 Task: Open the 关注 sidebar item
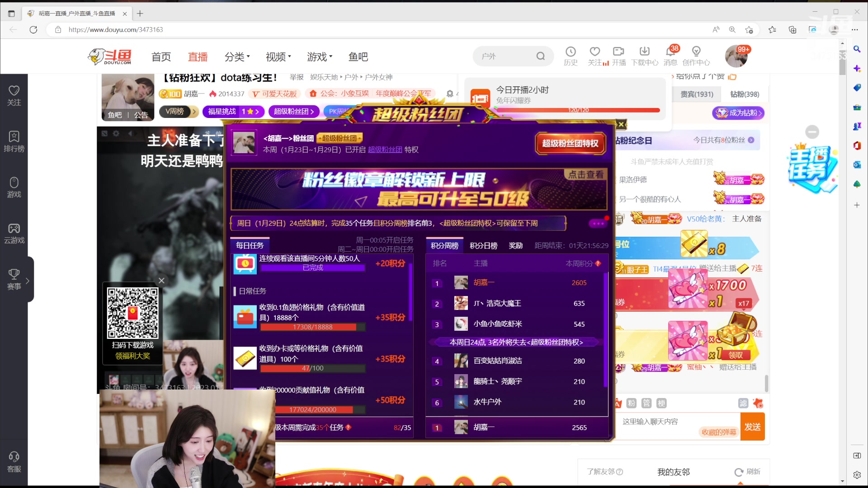click(x=14, y=96)
